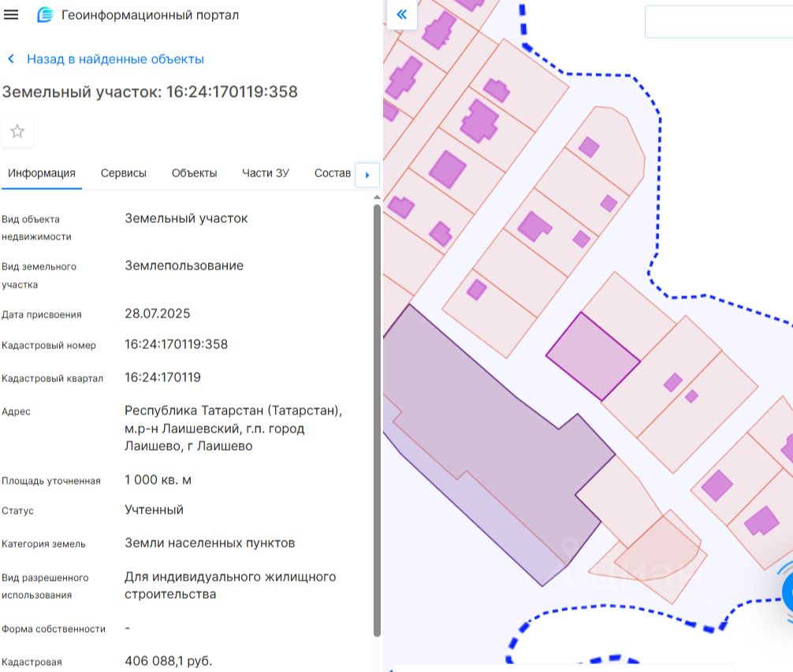Click the label 'Площадь уточненная'
The image size is (793, 672).
(51, 481)
